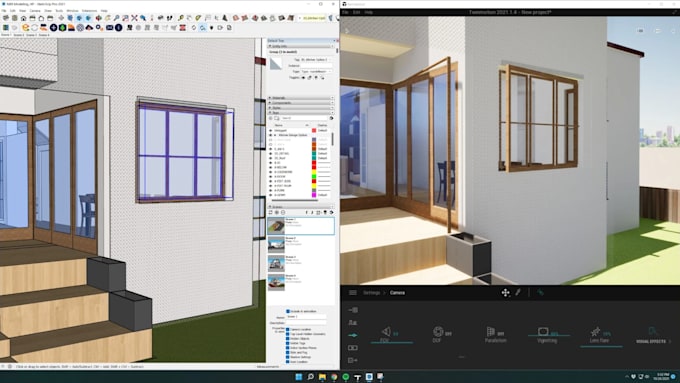Open the Tags panel details arrow icon

coord(331,118)
